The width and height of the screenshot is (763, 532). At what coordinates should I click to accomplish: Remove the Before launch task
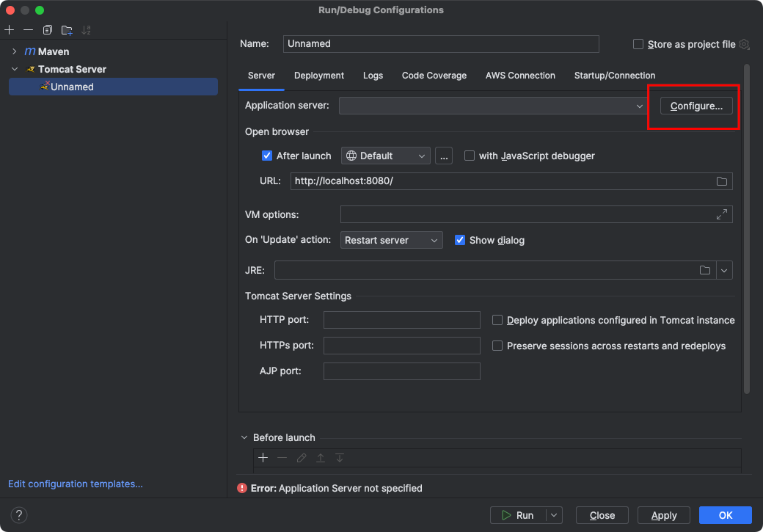point(282,458)
